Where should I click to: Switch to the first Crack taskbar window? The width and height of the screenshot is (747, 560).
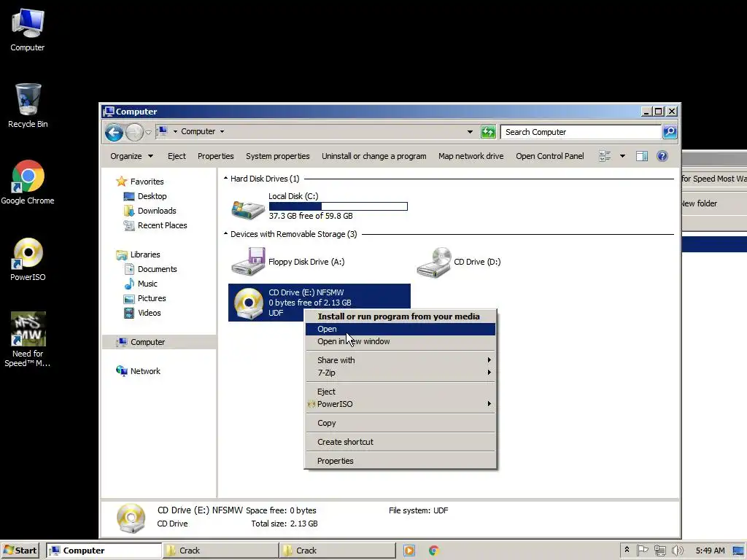coord(220,551)
